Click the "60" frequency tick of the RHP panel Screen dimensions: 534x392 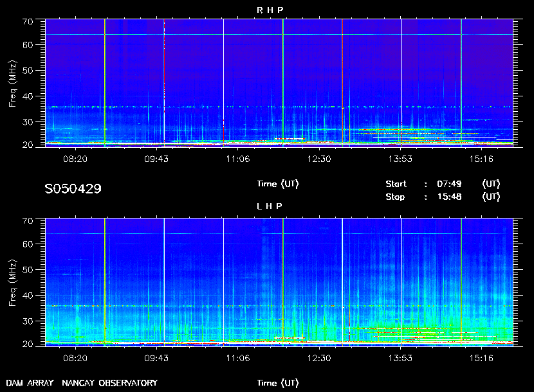[28, 45]
